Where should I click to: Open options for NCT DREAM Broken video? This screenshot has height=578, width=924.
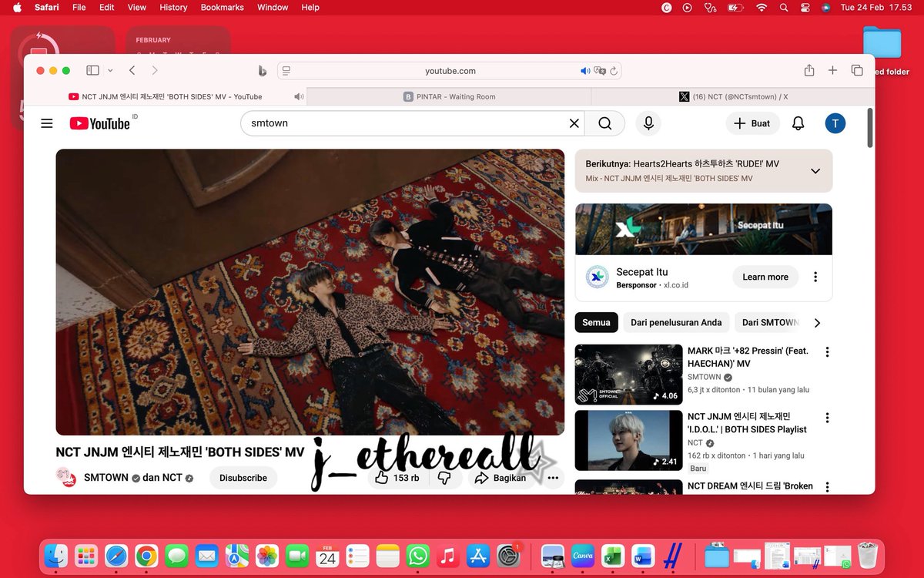point(828,487)
